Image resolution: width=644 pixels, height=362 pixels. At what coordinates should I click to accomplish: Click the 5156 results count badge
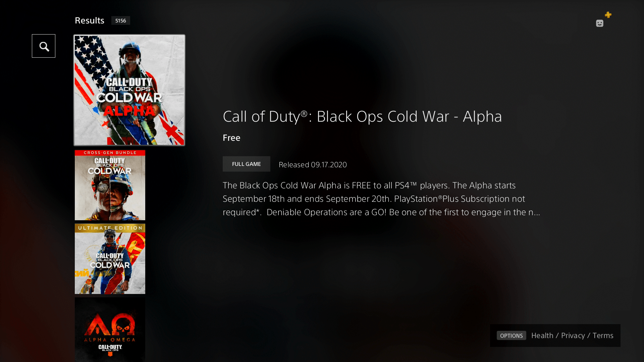coord(121,20)
